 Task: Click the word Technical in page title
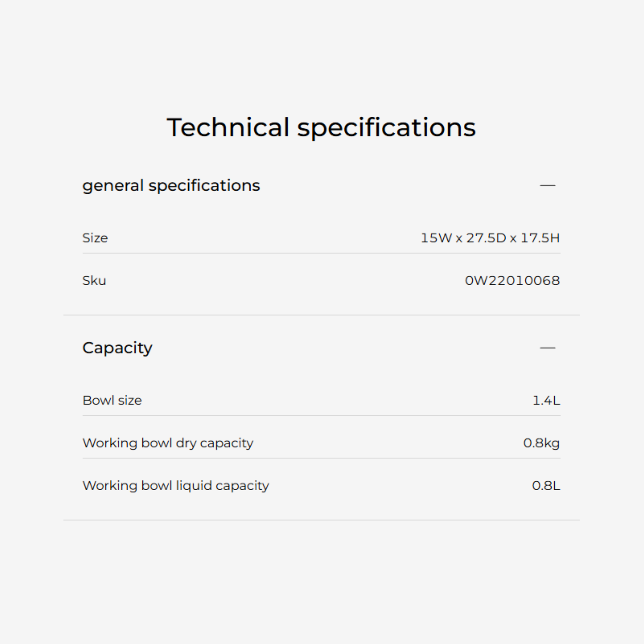pyautogui.click(x=228, y=127)
